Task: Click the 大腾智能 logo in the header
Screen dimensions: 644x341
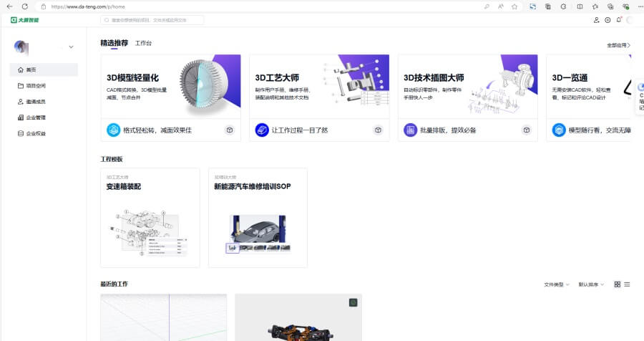Action: (x=24, y=20)
